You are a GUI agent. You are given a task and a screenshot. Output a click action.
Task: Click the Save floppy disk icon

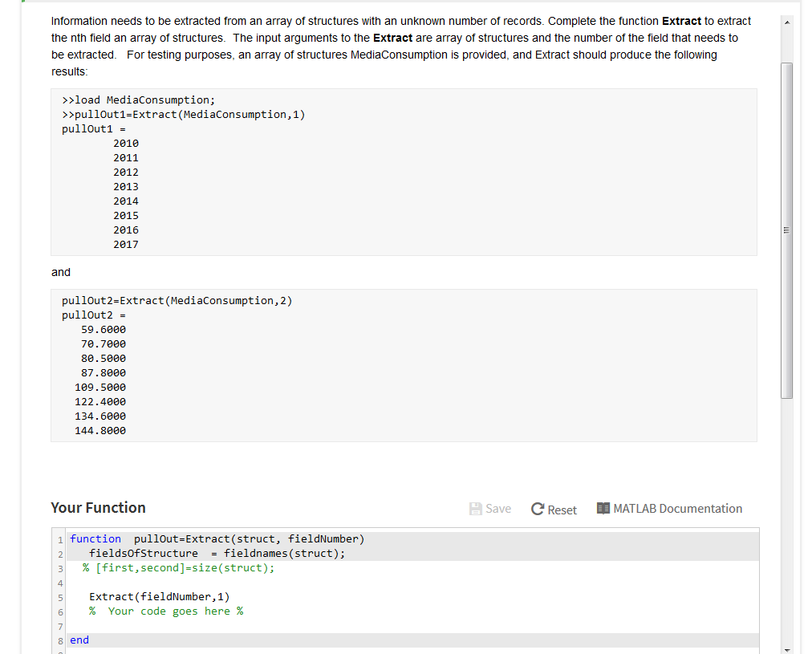click(x=476, y=509)
